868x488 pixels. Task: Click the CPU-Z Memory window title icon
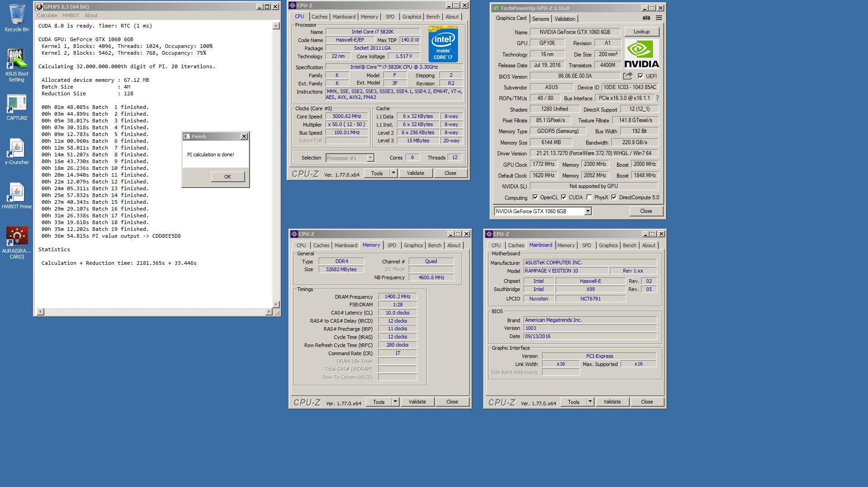[294, 234]
